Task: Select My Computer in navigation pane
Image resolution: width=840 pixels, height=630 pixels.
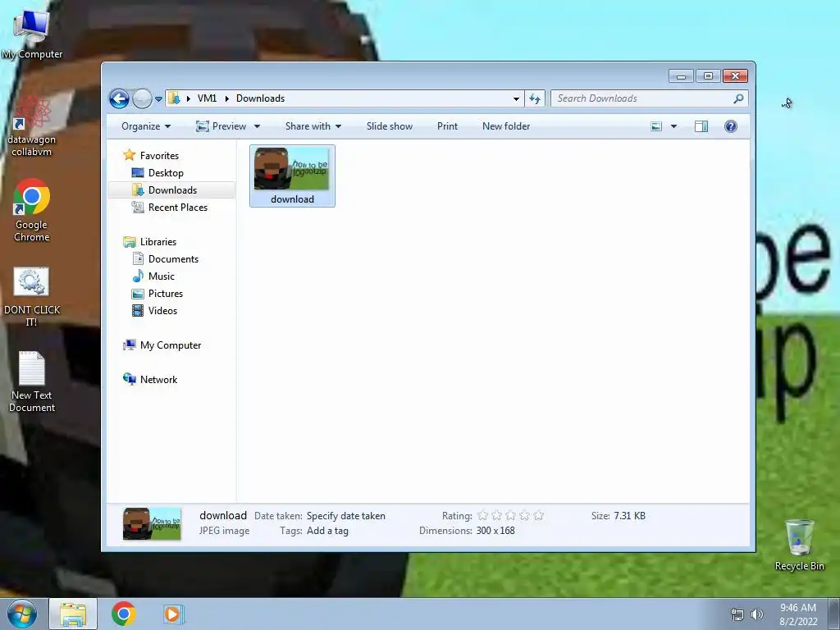Action: click(171, 345)
